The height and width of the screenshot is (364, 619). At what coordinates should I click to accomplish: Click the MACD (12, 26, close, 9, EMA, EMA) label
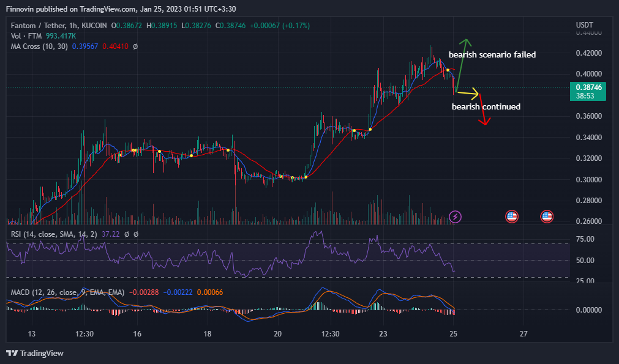[x=67, y=292]
